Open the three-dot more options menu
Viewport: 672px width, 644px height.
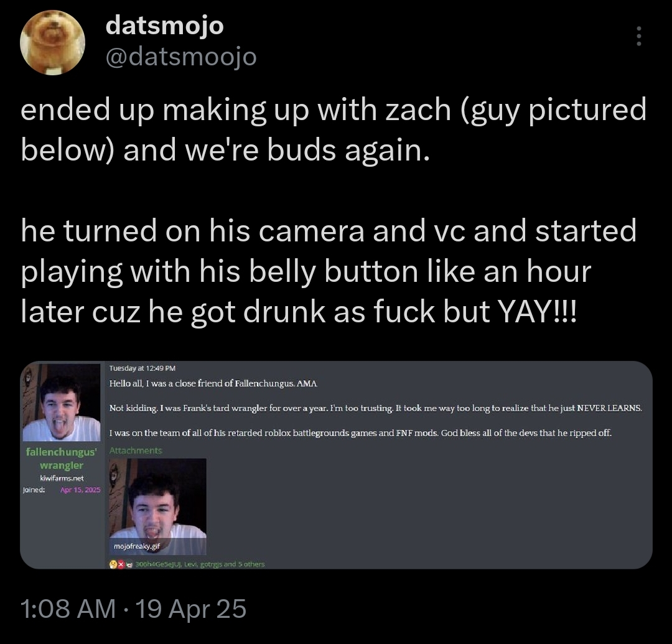point(638,37)
